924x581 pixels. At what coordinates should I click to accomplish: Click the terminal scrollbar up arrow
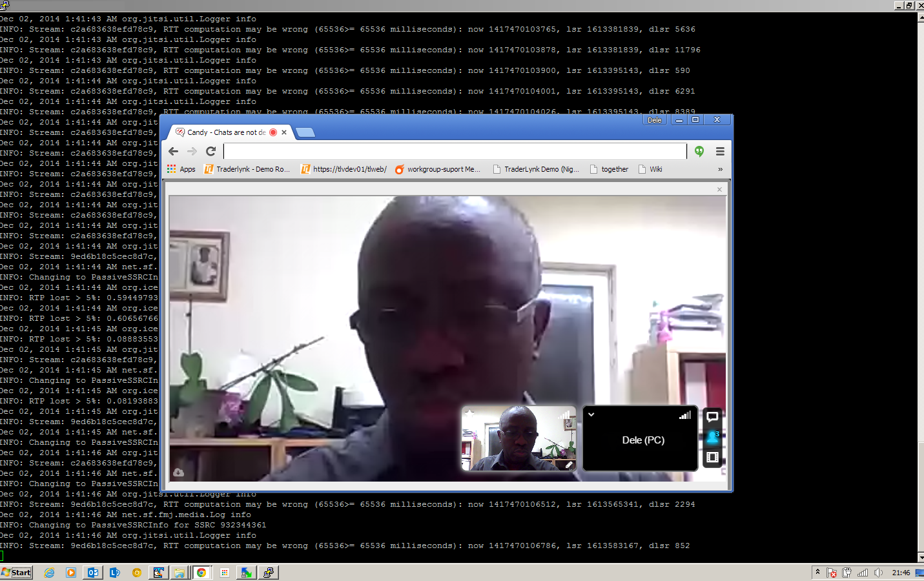click(920, 17)
